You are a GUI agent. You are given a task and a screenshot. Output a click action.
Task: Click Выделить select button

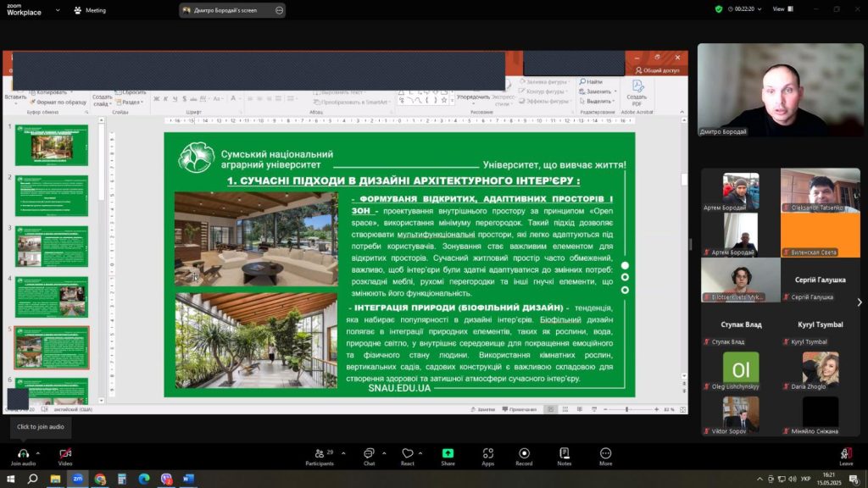coord(598,102)
